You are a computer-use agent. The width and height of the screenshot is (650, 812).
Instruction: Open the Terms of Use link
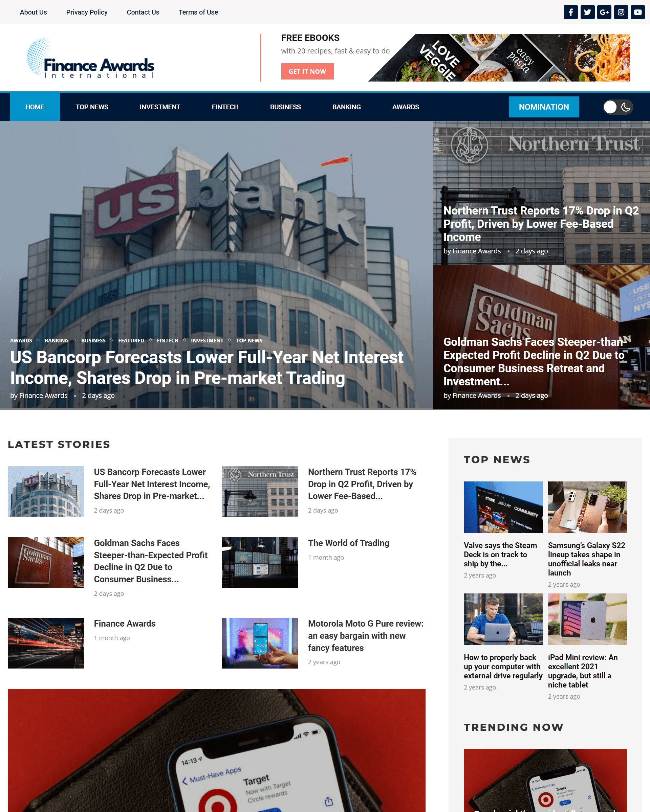click(x=198, y=12)
